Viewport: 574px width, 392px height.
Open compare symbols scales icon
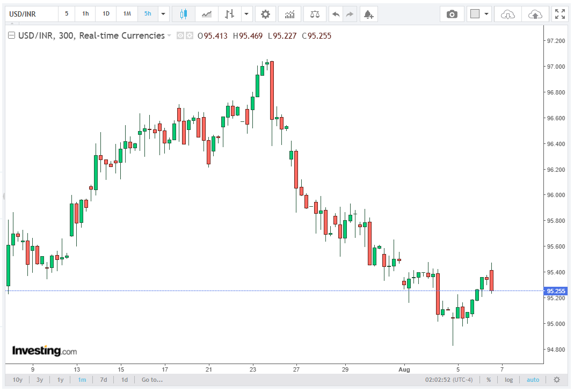[315, 14]
